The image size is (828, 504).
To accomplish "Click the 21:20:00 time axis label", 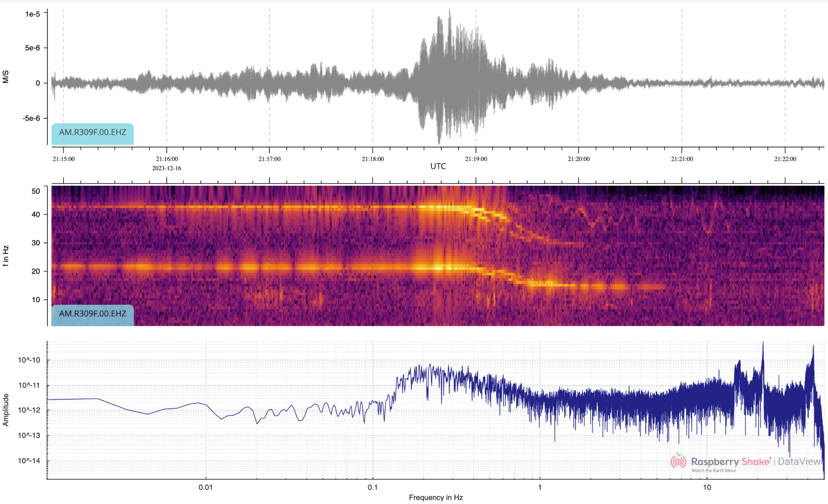I will (579, 159).
